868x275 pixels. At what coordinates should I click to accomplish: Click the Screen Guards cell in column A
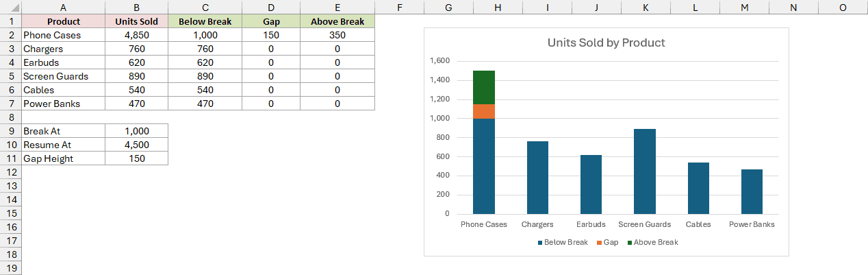coord(64,76)
